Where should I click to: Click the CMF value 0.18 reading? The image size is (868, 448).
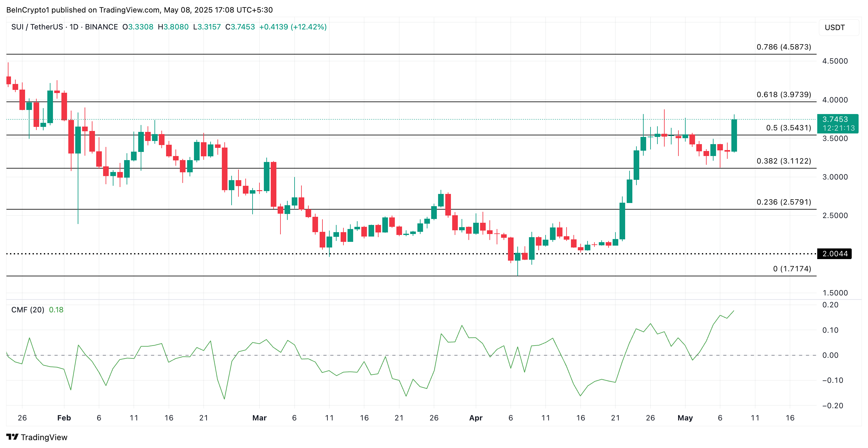(56, 310)
